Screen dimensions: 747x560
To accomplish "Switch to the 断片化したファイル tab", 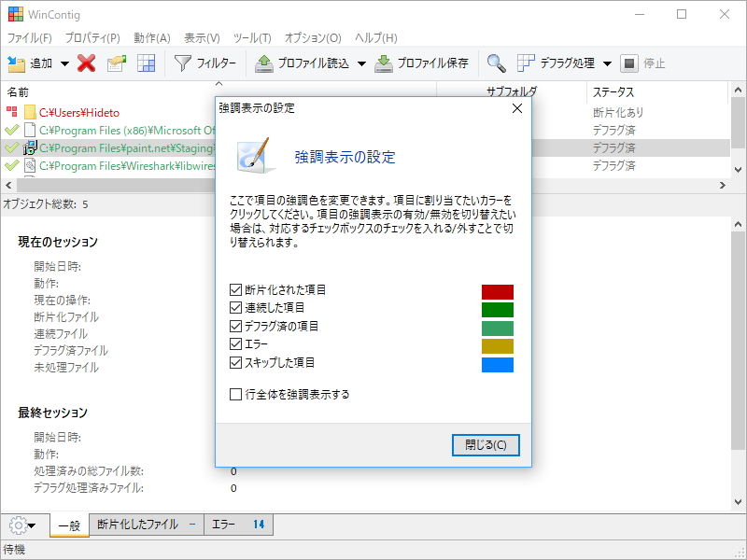I will [147, 525].
